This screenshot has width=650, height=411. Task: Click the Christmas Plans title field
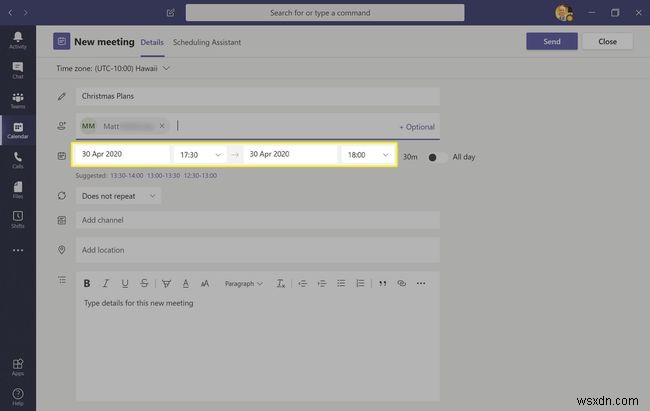[258, 96]
